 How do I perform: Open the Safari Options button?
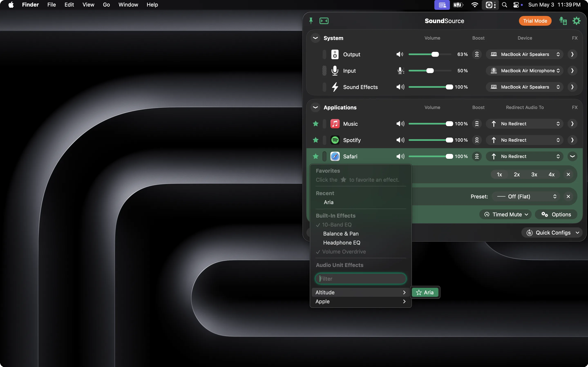point(556,214)
